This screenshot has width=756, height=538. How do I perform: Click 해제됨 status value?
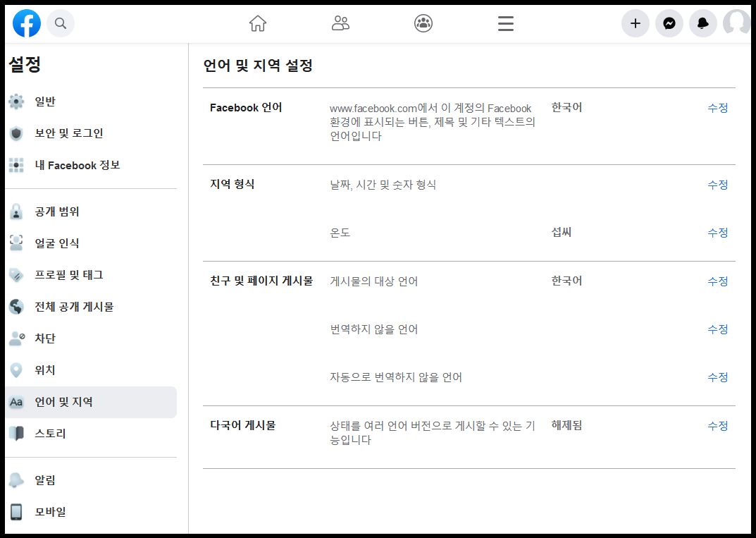point(567,426)
